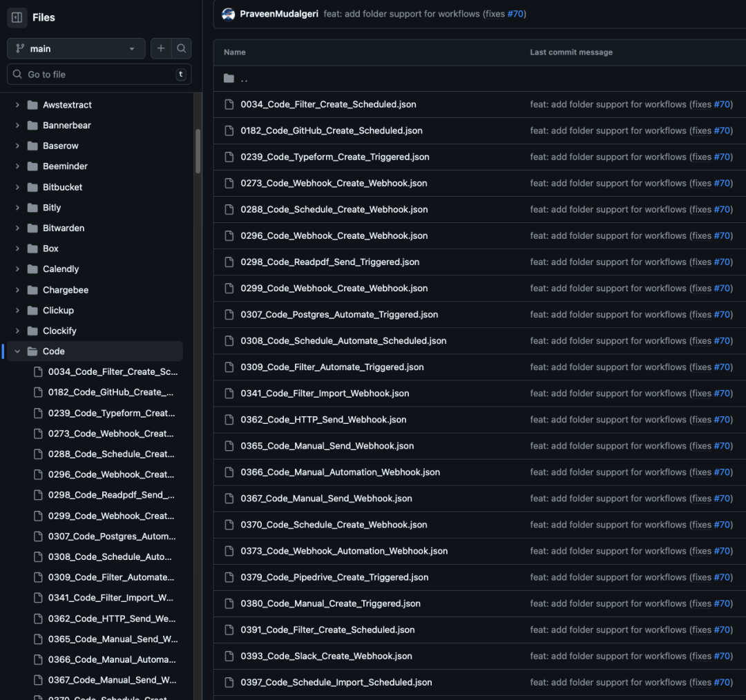This screenshot has height=700, width=746.
Task: Expand the Bitwarden folder chevron
Action: click(17, 228)
